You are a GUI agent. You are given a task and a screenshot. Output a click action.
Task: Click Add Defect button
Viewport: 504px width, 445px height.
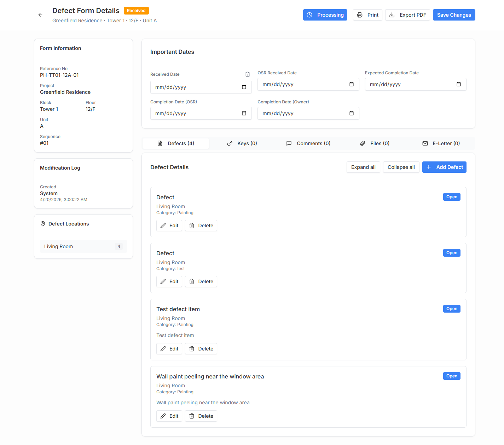444,167
